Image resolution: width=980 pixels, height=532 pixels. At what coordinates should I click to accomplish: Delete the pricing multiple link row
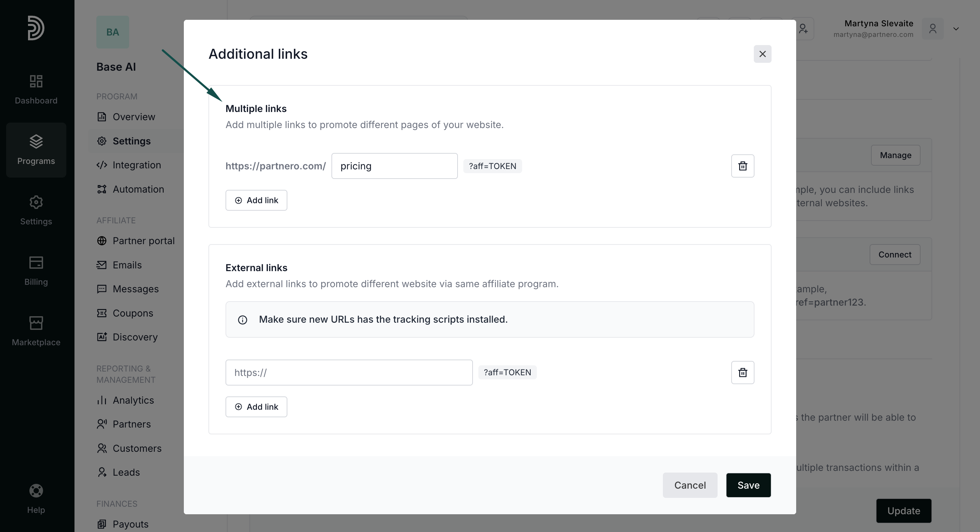[x=742, y=166]
